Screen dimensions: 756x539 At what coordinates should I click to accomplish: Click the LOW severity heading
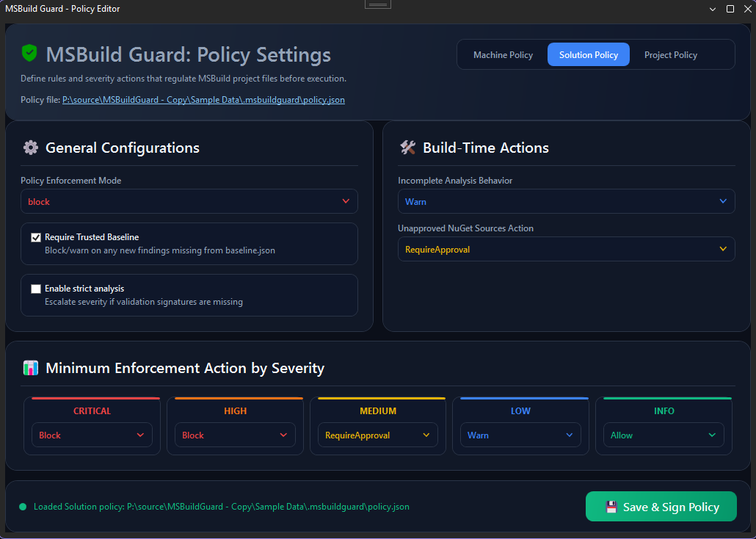tap(520, 410)
